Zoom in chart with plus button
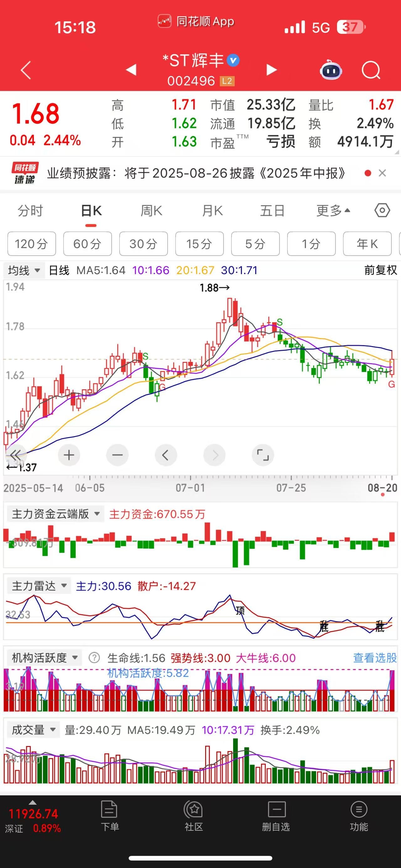 coord(69,455)
